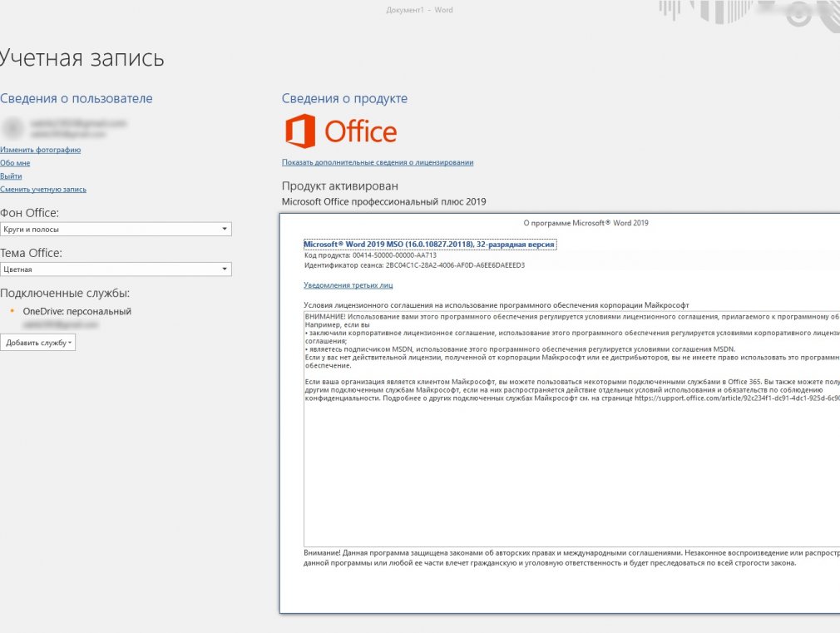Expand the 'Добавить службу' dropdown button
This screenshot has width=840, height=633.
[x=38, y=343]
